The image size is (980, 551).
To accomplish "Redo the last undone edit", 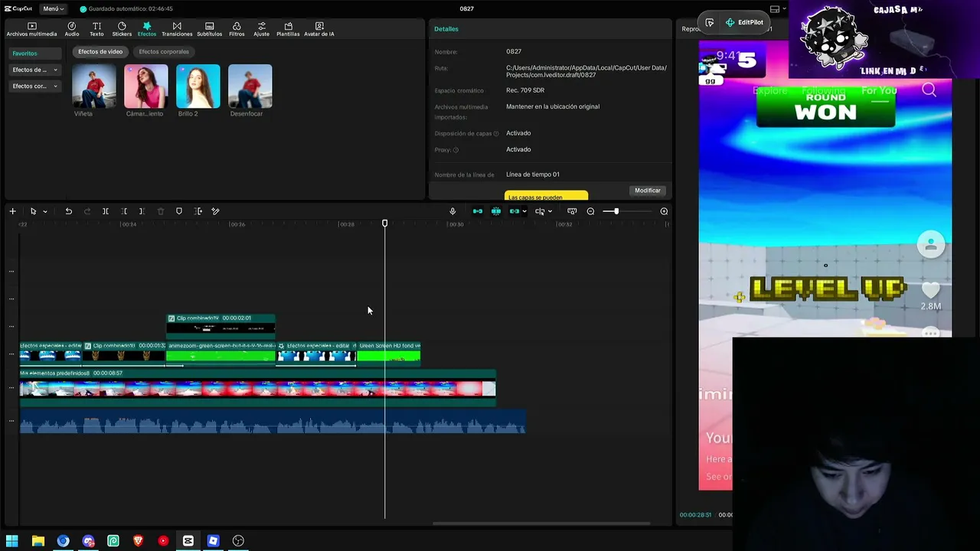I will (x=87, y=211).
